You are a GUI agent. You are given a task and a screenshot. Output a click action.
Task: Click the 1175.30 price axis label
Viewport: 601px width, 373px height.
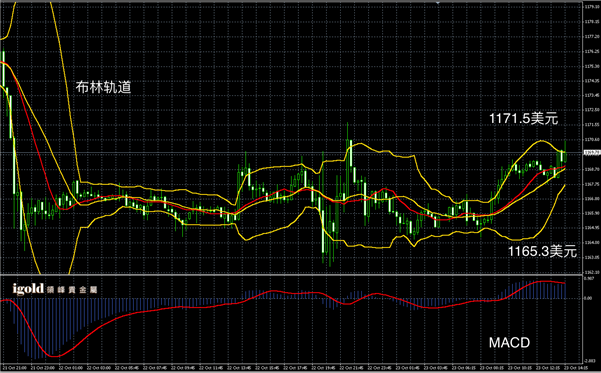coord(591,66)
